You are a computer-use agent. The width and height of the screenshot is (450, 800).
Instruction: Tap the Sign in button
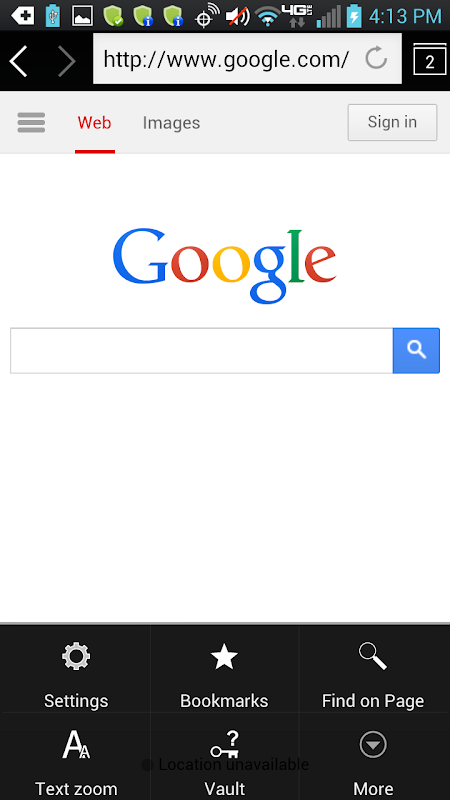392,122
